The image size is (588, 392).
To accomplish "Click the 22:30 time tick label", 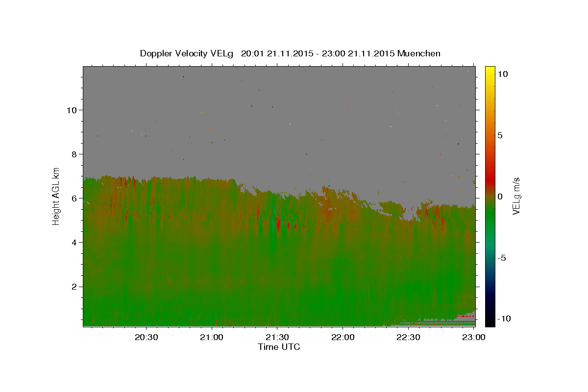I will (408, 337).
